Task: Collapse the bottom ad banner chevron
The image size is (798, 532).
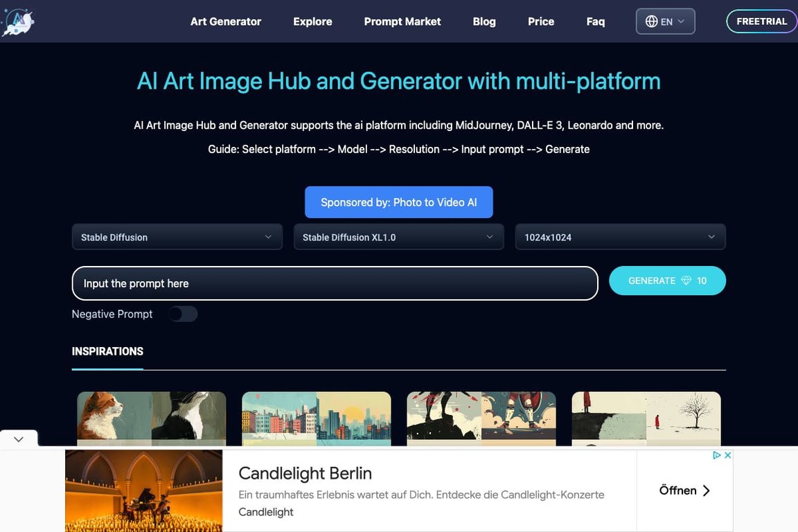Action: (x=19, y=439)
